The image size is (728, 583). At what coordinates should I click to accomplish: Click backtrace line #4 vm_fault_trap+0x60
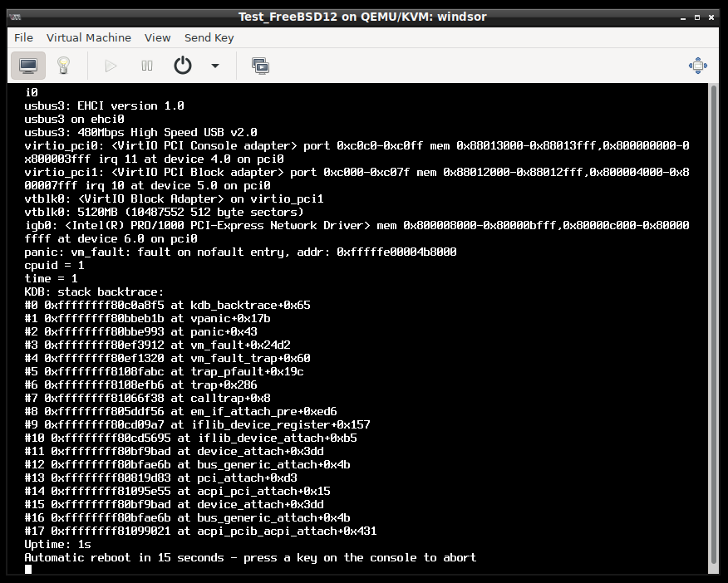tap(167, 359)
